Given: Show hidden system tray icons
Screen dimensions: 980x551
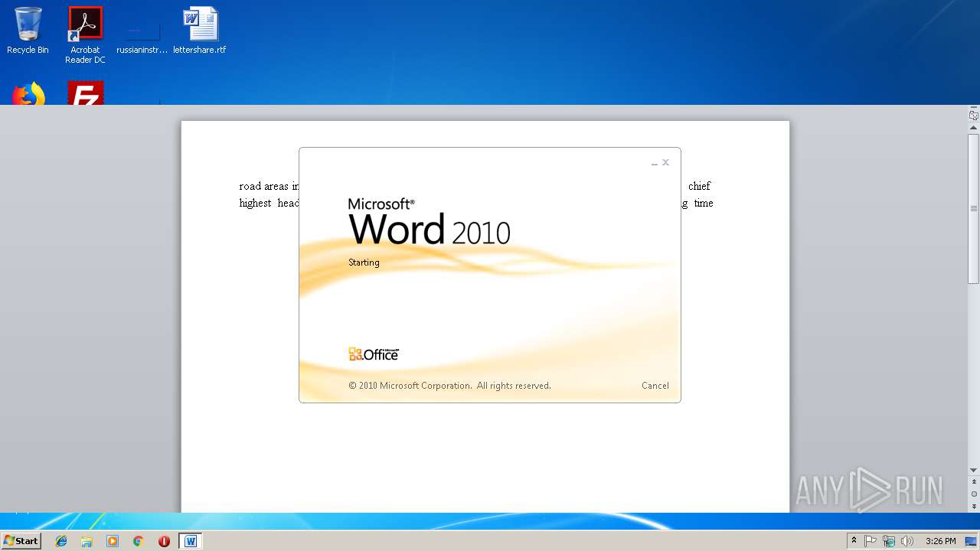Looking at the screenshot, I should pyautogui.click(x=854, y=540).
